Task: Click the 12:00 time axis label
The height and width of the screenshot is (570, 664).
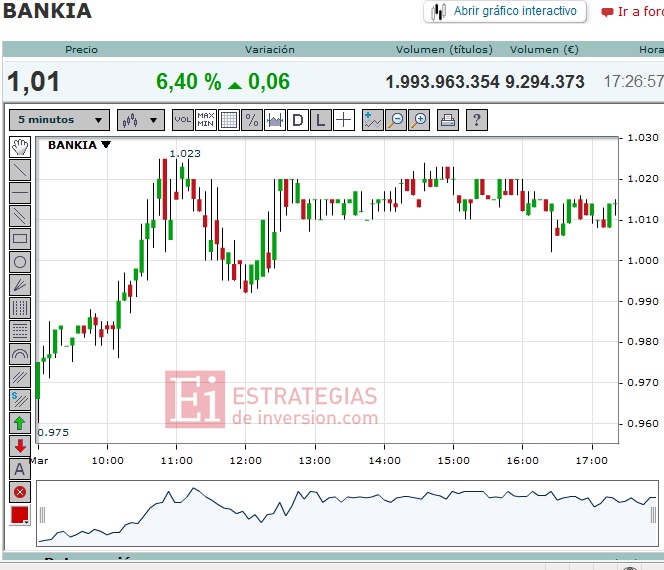Action: (246, 460)
